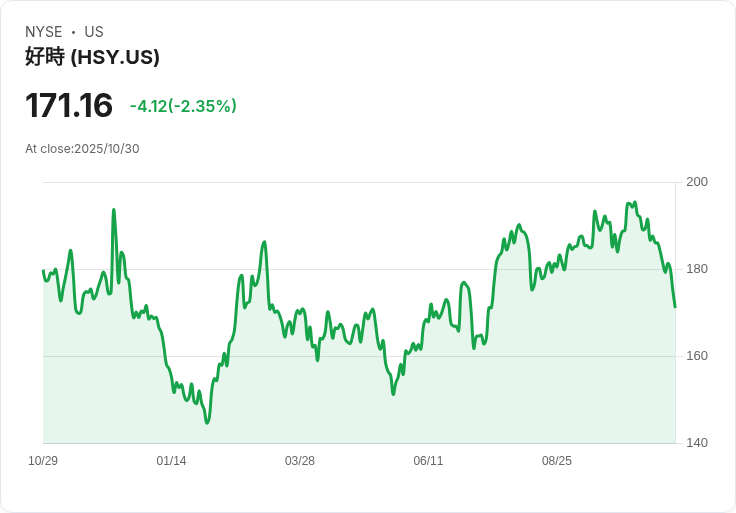
Task: Select the 01/14 date axis label
Action: [171, 461]
